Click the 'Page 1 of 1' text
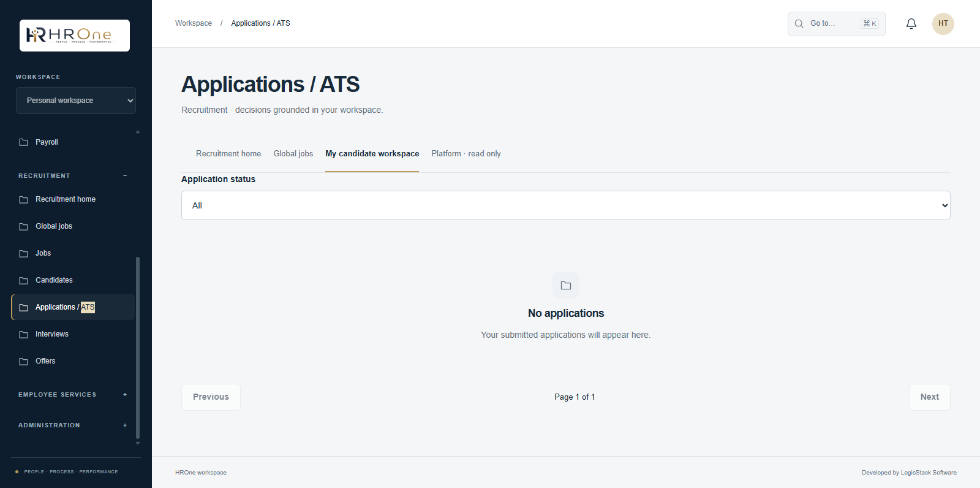The height and width of the screenshot is (488, 980). click(575, 397)
